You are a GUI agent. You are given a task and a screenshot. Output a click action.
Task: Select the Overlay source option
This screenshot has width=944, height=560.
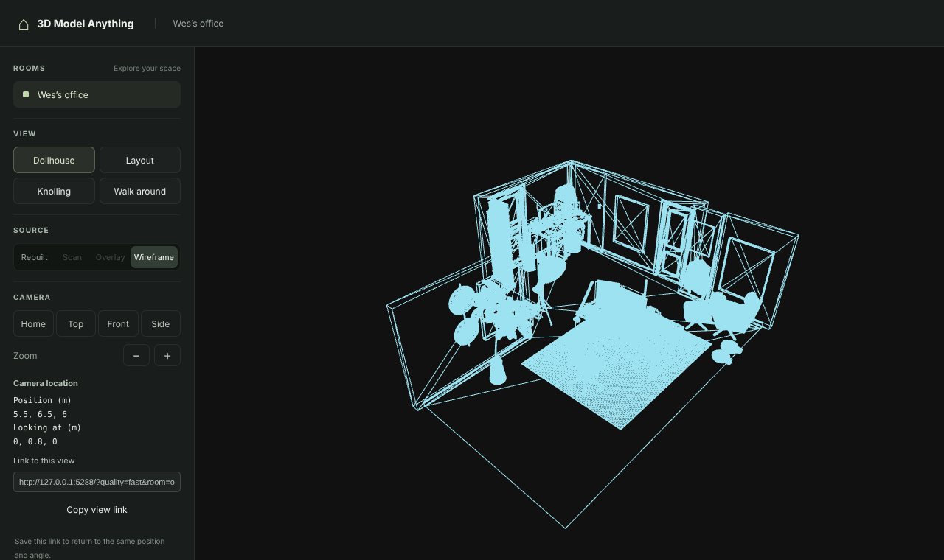pyautogui.click(x=111, y=257)
